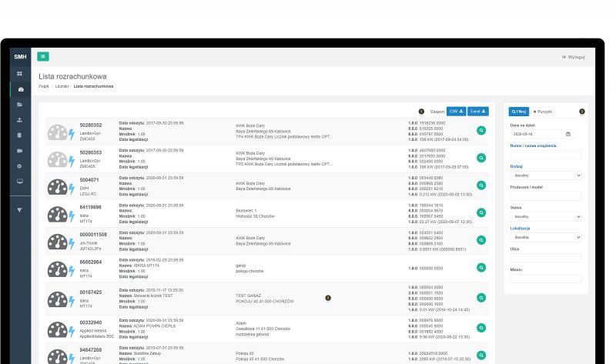Open the settings gear icon in sidebar

[x=20, y=166]
